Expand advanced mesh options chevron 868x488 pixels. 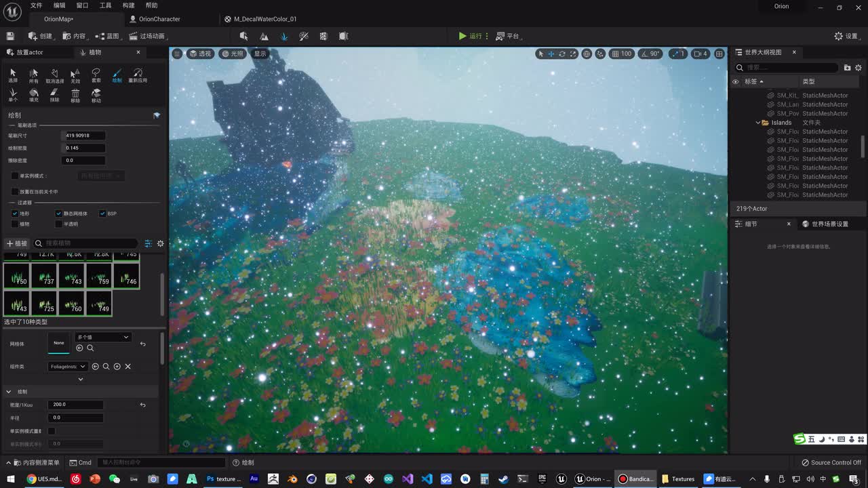click(x=81, y=380)
